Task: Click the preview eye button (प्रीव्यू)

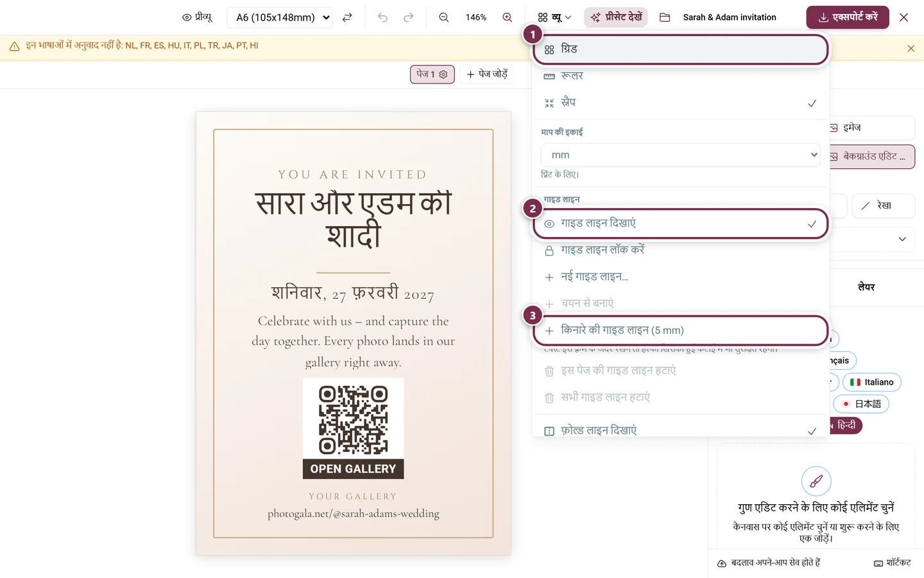Action: [197, 17]
